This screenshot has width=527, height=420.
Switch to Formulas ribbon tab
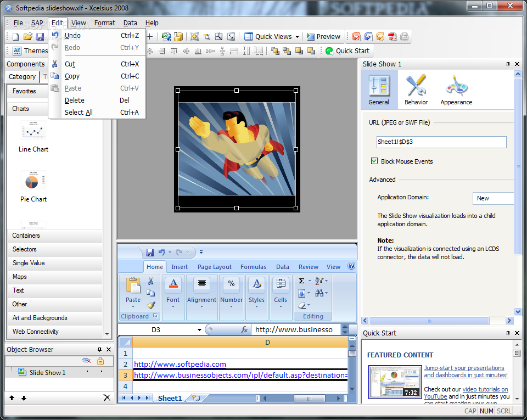pyautogui.click(x=253, y=267)
